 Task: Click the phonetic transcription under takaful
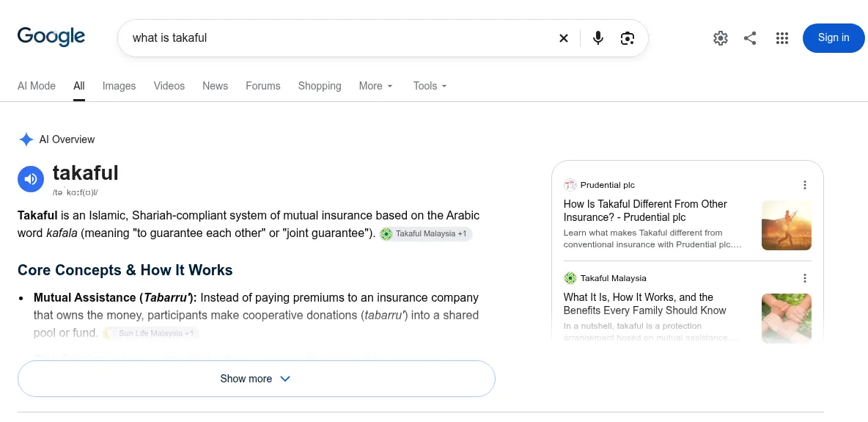(76, 192)
